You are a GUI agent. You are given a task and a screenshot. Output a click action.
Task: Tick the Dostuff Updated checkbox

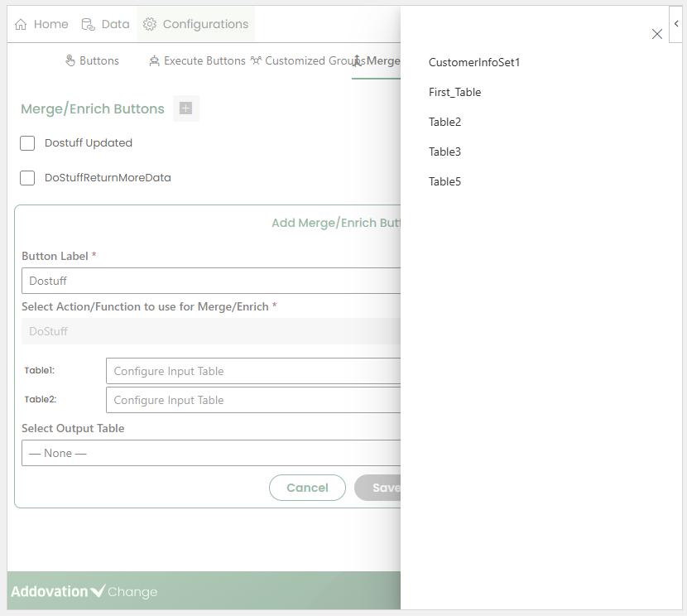27,143
